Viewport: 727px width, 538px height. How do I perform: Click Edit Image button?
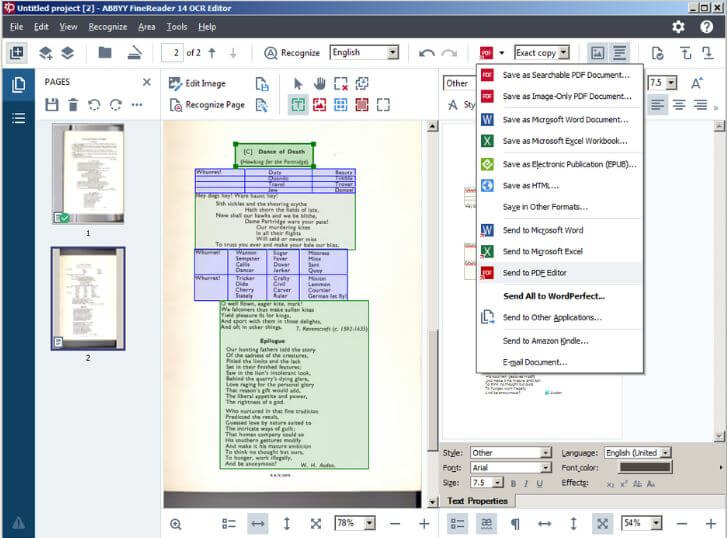click(x=198, y=83)
